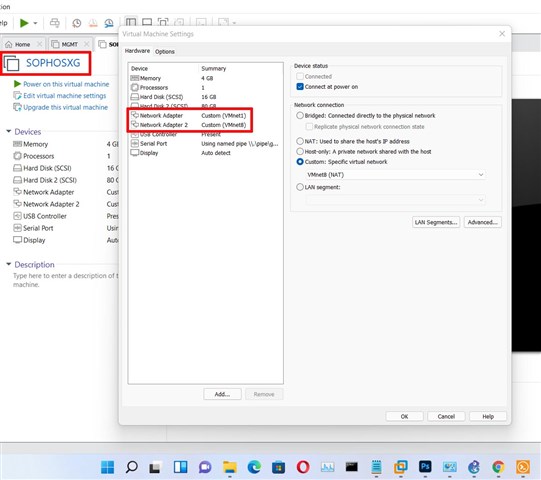The image size is (541, 480).
Task: Select Hard Disk (SCSI) row in settings list
Action: [x=205, y=97]
